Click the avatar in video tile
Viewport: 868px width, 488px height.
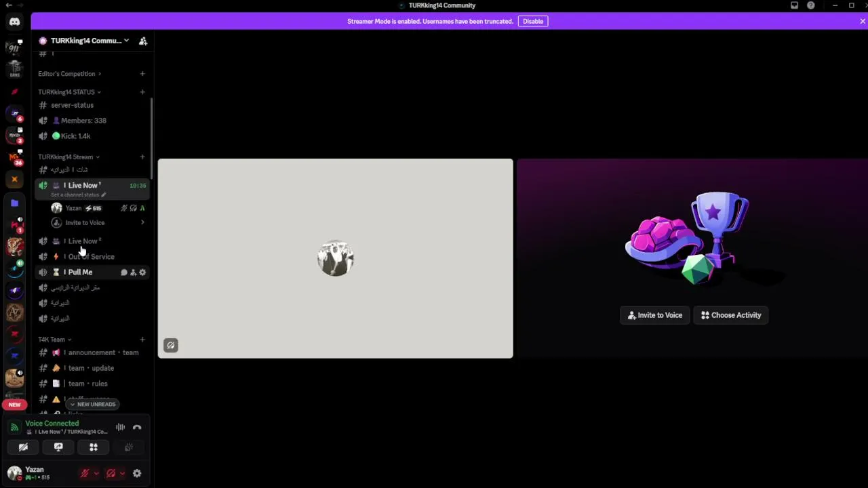click(x=336, y=258)
